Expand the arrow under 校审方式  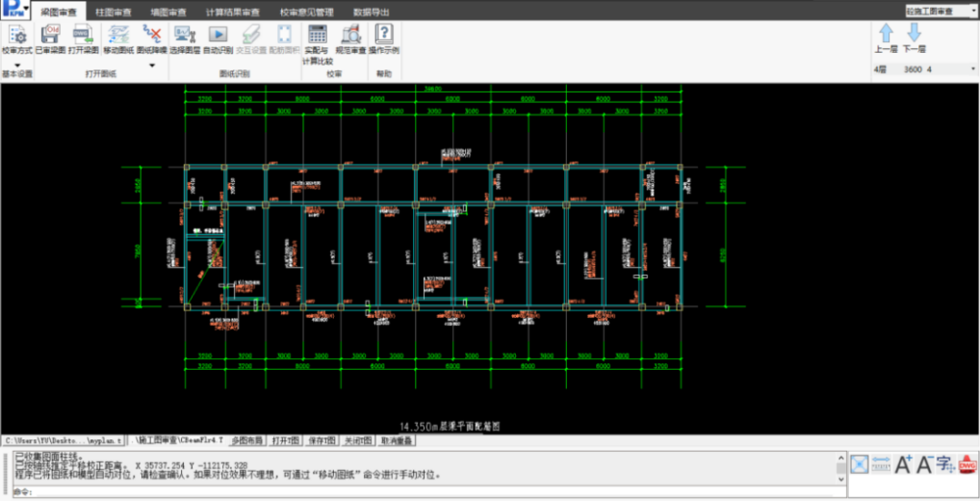click(17, 66)
